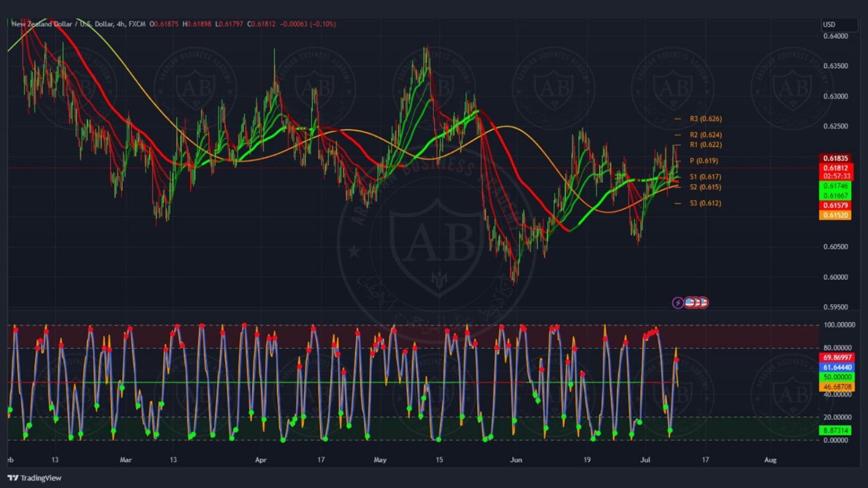The height and width of the screenshot is (488, 868).
Task: Click the green 8.87314 oscillator value tag
Action: 836,430
